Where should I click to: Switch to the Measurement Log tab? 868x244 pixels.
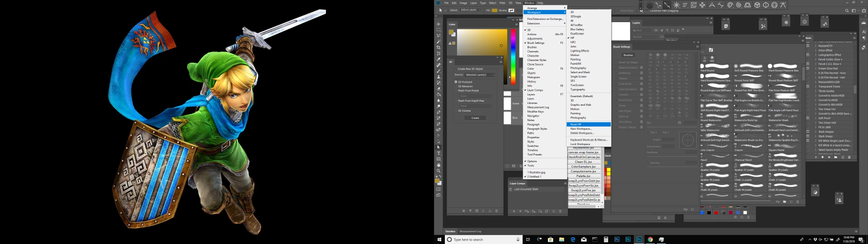tap(471, 231)
